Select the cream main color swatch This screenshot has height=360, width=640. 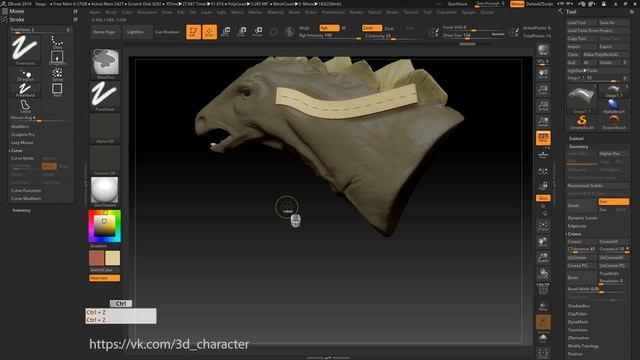(x=113, y=258)
